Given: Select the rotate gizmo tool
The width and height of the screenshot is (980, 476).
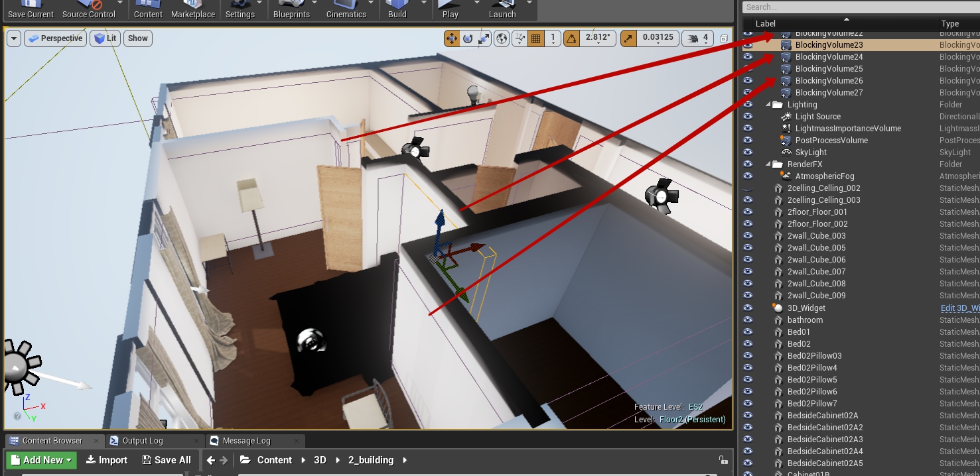Looking at the screenshot, I should coord(468,38).
